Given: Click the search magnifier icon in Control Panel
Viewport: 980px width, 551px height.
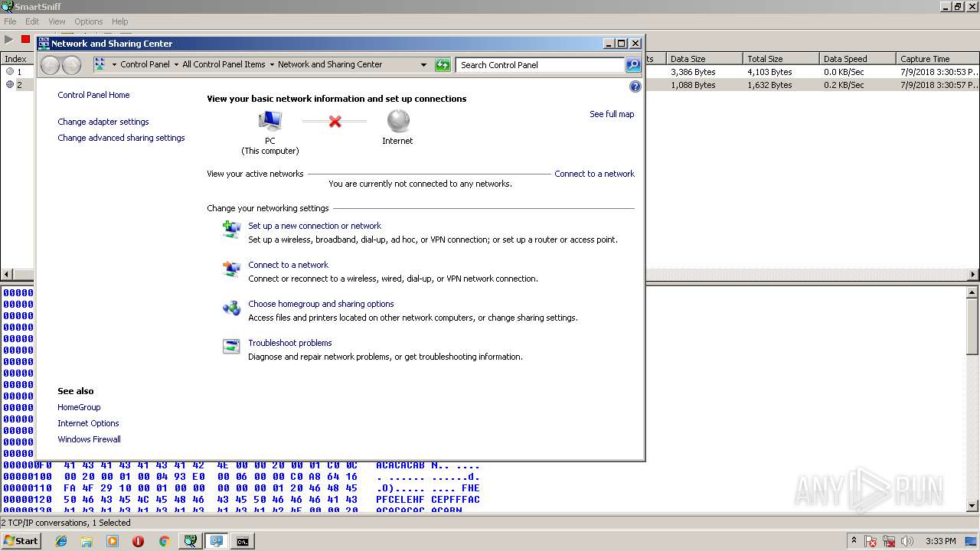Looking at the screenshot, I should click(x=633, y=65).
